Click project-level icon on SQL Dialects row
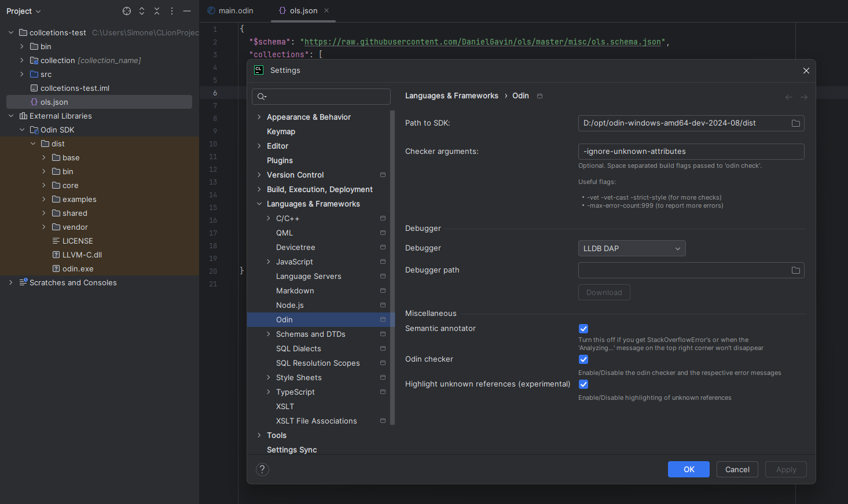The height and width of the screenshot is (504, 848). [x=383, y=348]
